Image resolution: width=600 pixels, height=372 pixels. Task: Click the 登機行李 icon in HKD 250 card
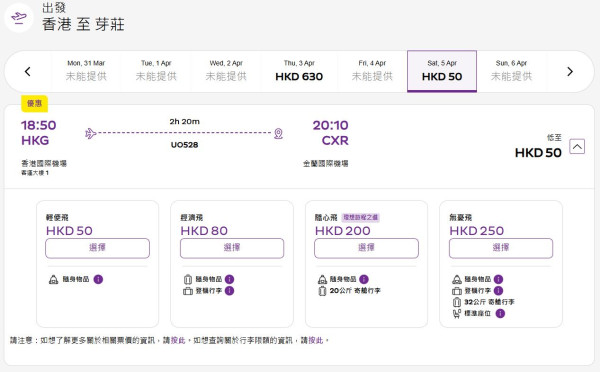tap(457, 291)
